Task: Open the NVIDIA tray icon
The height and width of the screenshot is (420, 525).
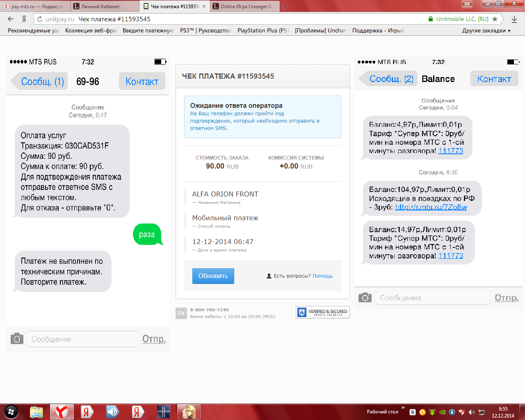Action: click(442, 412)
